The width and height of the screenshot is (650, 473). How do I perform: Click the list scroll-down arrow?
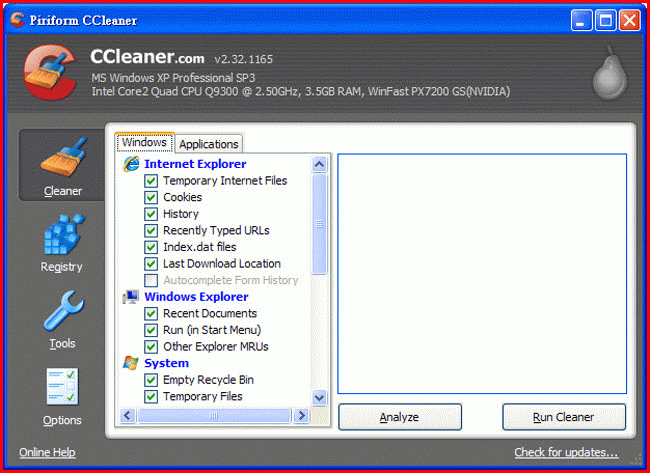319,398
